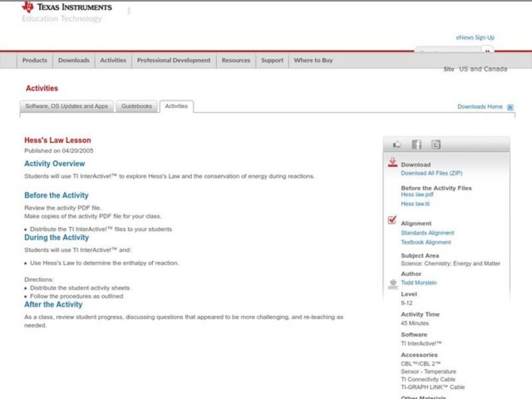532x399 pixels.
Task: Switch to the Guidebooks tab
Action: click(136, 106)
